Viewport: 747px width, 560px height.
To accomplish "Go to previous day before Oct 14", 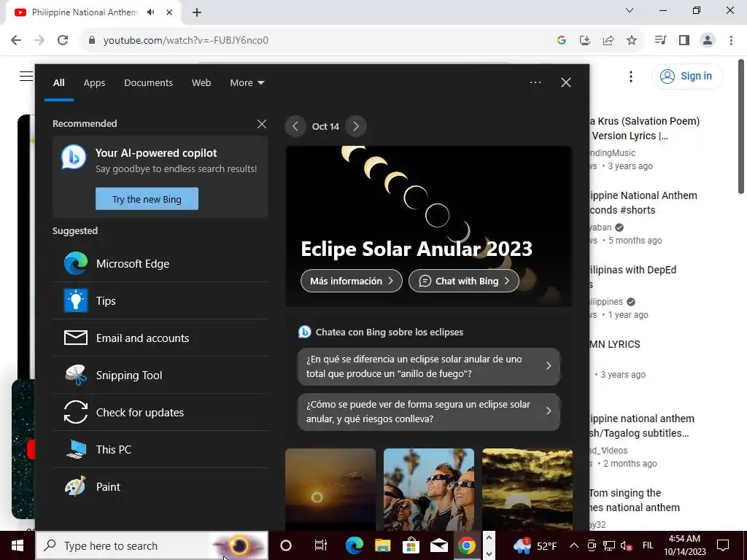I will tap(295, 126).
